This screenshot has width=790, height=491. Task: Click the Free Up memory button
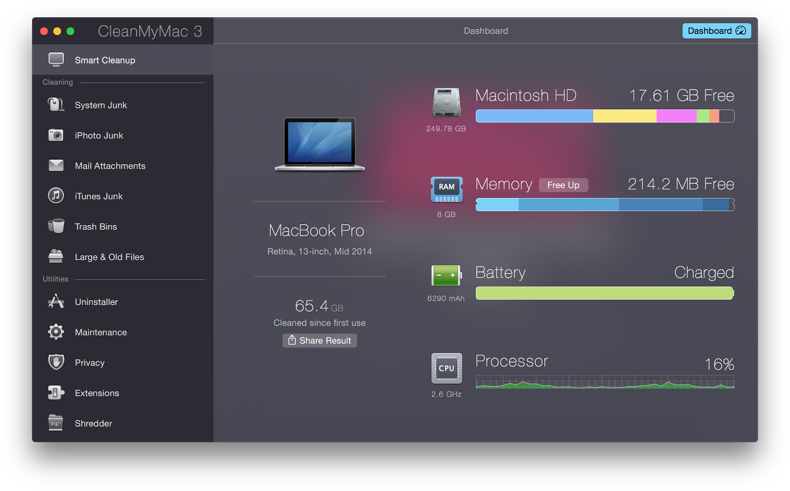coord(563,185)
